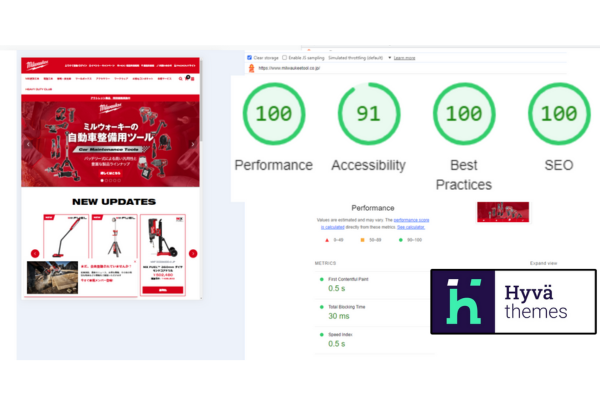Click the Accessibility score gauge showing 91
The width and height of the screenshot is (600, 400).
click(368, 117)
